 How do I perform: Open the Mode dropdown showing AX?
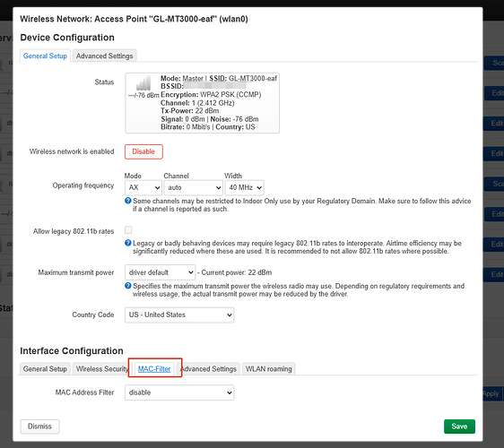pyautogui.click(x=143, y=187)
